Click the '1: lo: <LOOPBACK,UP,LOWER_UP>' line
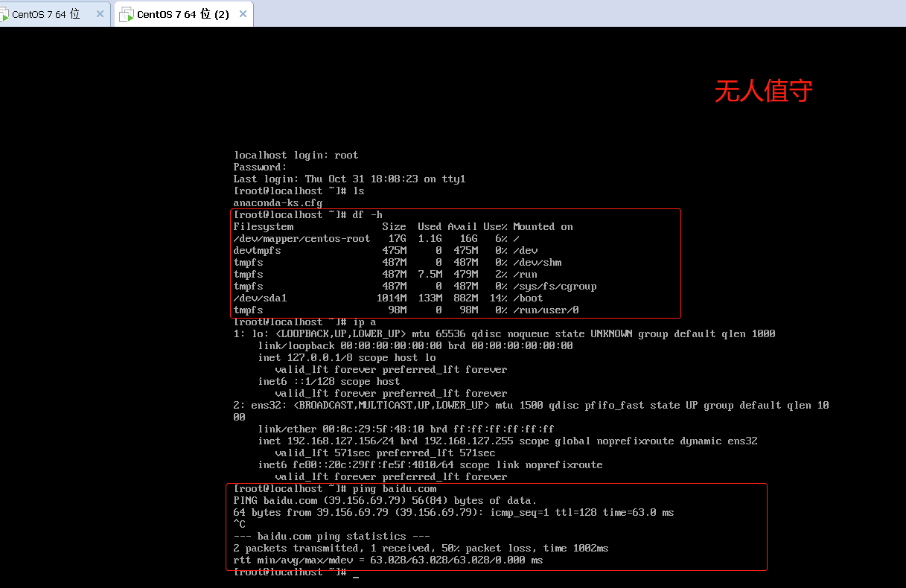Image resolution: width=906 pixels, height=588 pixels. pyautogui.click(x=504, y=333)
